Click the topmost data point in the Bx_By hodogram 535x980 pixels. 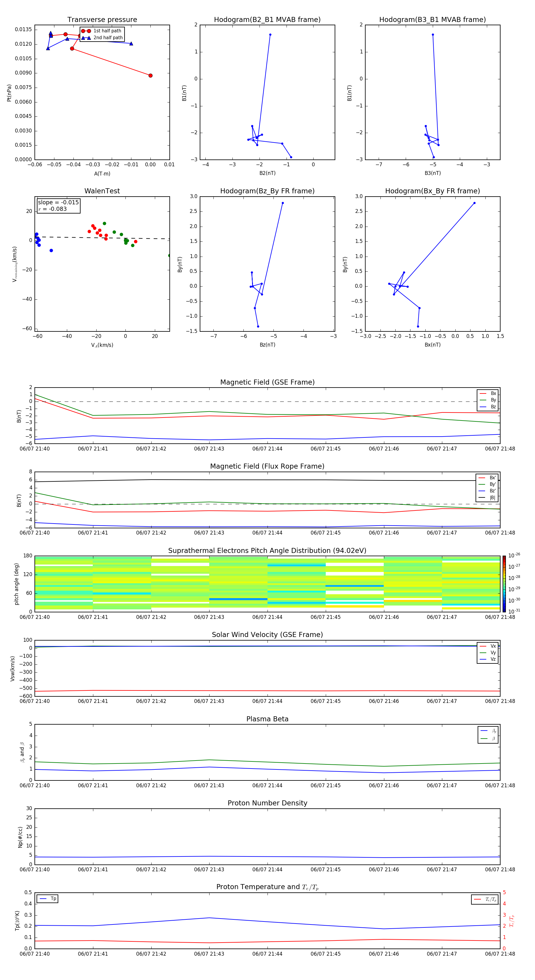(474, 203)
